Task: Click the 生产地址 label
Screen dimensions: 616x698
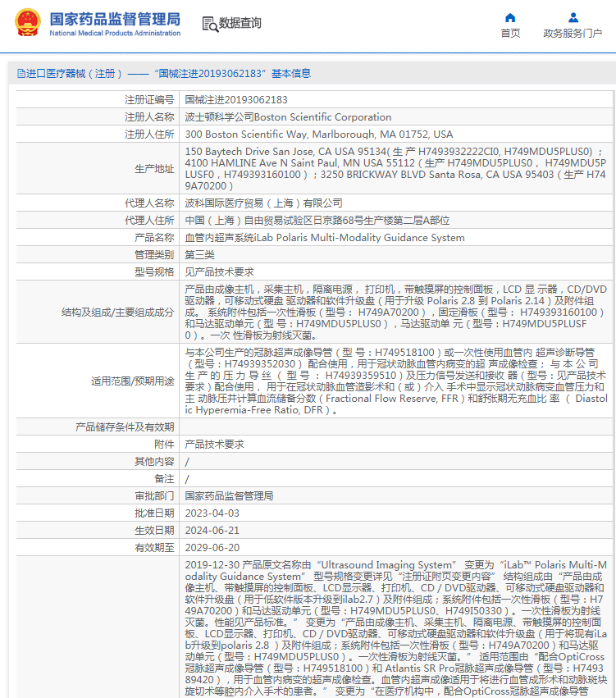Action: pos(154,169)
